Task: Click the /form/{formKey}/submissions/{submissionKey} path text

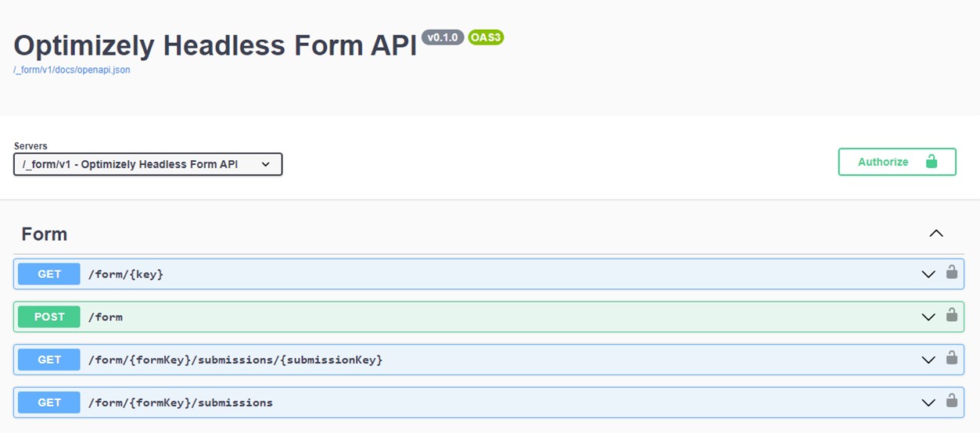Action: (x=235, y=360)
